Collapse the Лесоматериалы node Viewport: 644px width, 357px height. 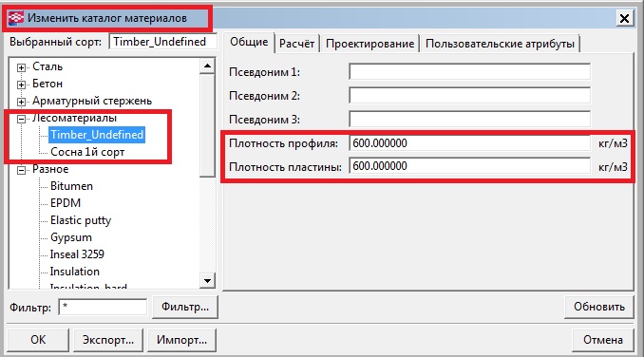tap(21, 119)
